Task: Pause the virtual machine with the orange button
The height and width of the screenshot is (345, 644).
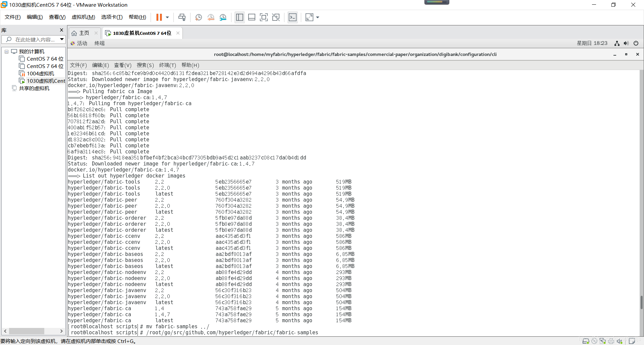Action: tap(159, 17)
